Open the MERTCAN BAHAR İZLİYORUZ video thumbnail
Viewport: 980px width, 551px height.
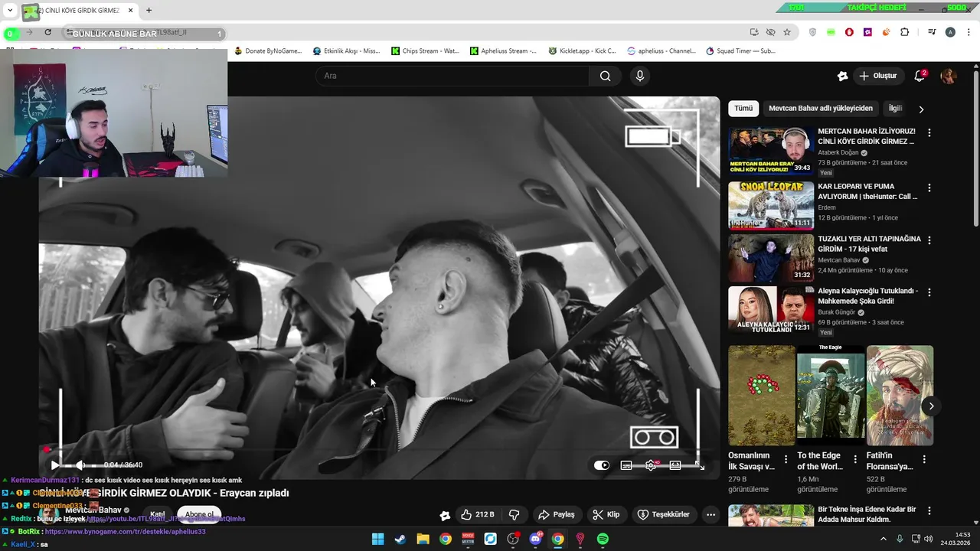point(771,151)
